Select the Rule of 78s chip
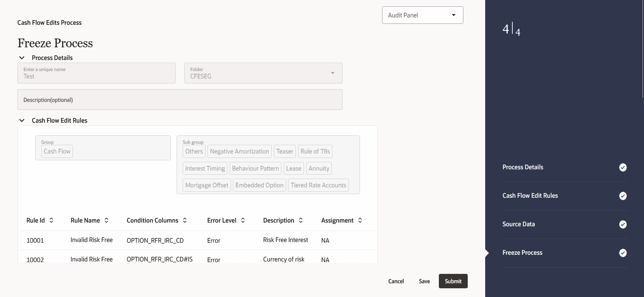Screen dimensions: 644x297 pos(315,152)
